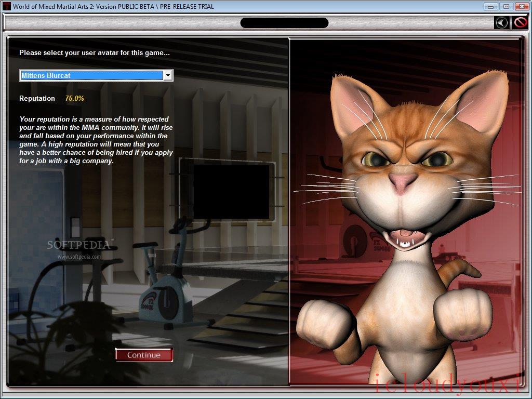
Task: Click the app icon in the title bar
Action: 7,6
